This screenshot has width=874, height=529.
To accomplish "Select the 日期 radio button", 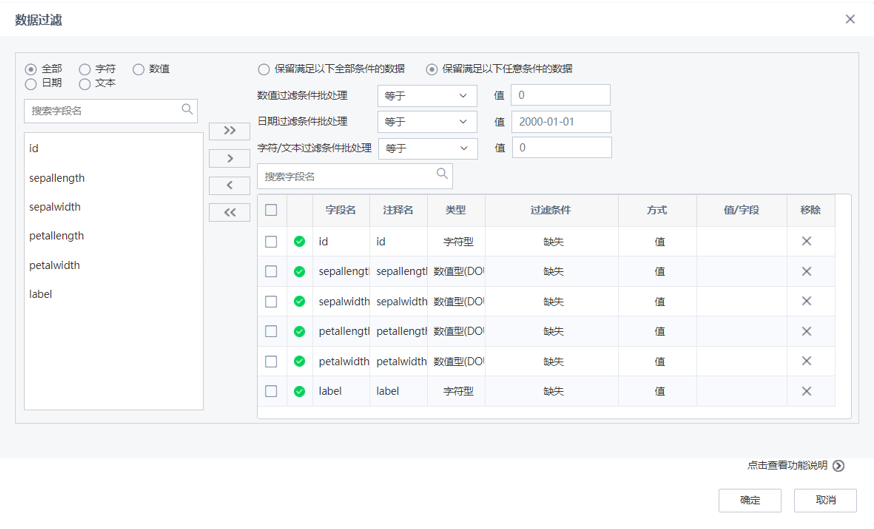I will click(31, 84).
